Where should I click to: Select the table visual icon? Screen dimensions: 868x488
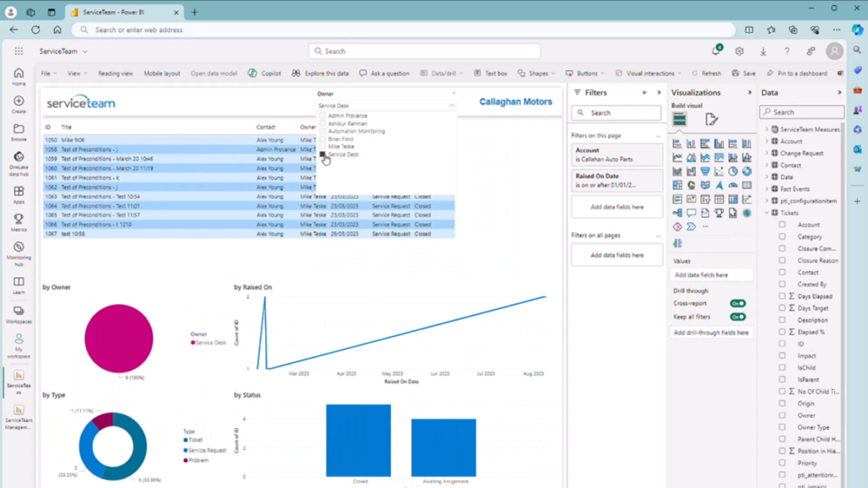coord(719,199)
